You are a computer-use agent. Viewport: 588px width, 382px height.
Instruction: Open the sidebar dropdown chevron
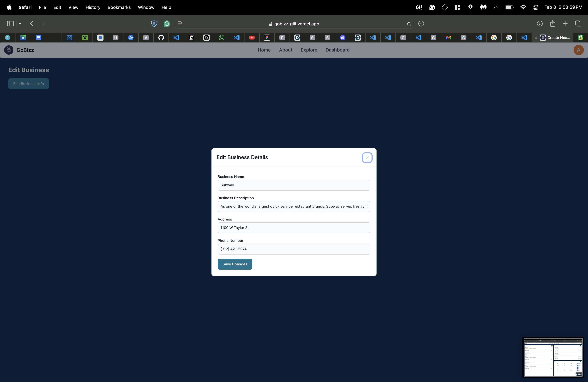click(x=20, y=24)
